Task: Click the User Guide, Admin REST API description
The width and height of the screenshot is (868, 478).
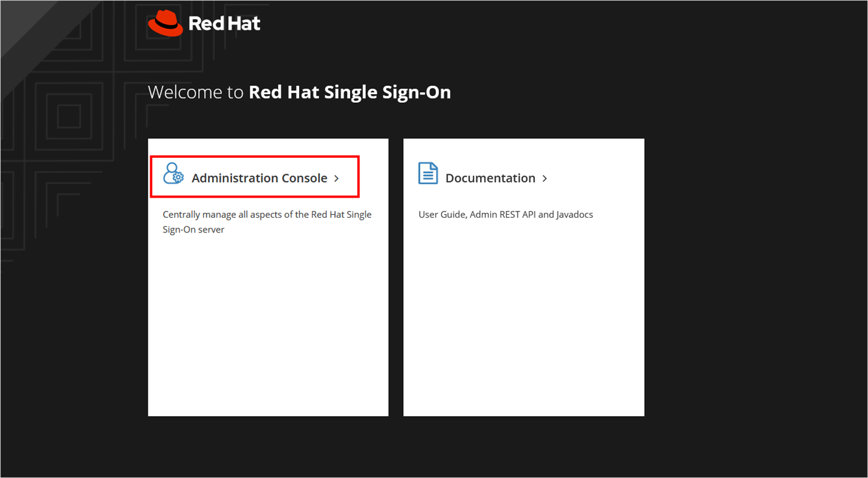Action: pos(505,214)
